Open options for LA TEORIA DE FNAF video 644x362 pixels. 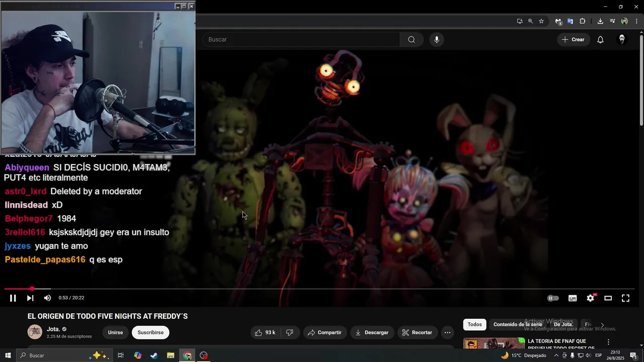608,342
